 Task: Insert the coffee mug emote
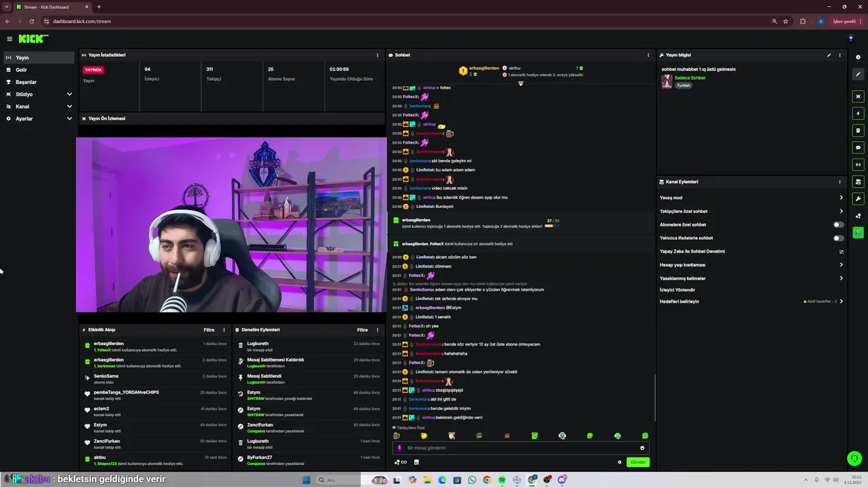pyautogui.click(x=397, y=436)
